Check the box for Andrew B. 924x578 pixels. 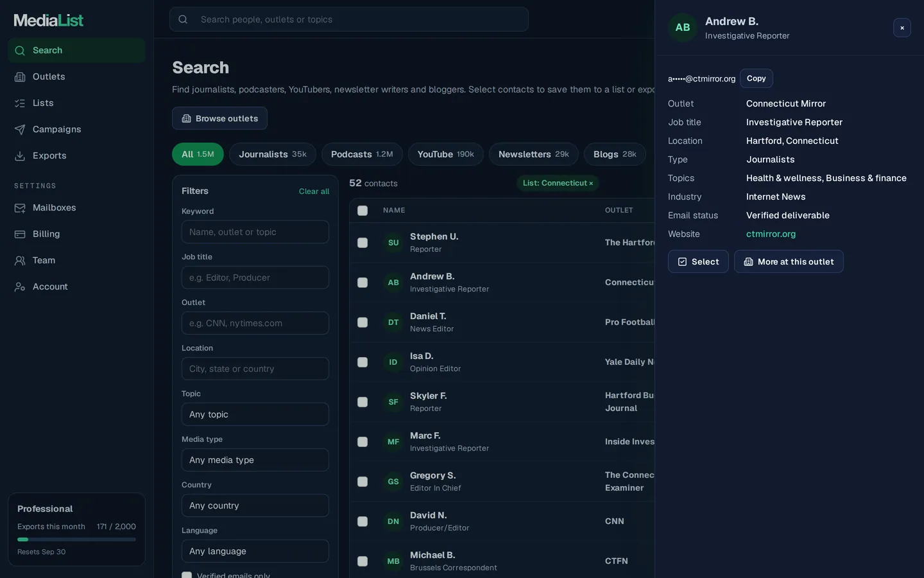(363, 283)
